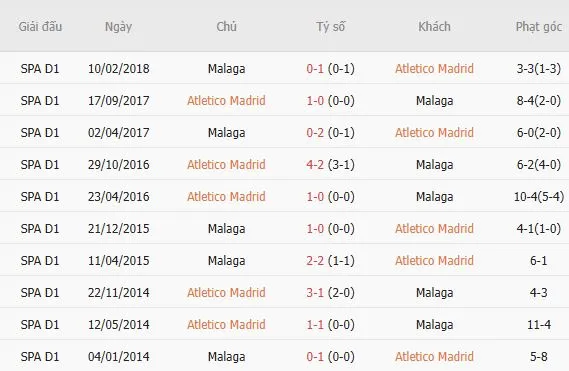Click the Chủ column header
The height and width of the screenshot is (371, 569).
(x=226, y=27)
